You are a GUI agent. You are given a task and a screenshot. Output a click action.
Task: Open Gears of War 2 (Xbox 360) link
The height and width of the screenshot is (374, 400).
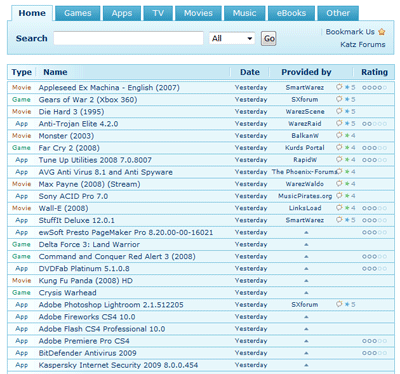point(88,99)
